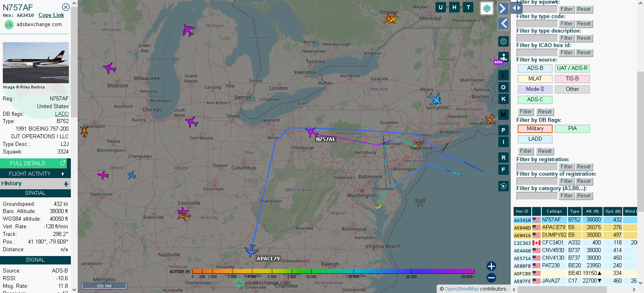Select the PAT238 row in aircraft table
This screenshot has width=644, height=293.
point(575,266)
